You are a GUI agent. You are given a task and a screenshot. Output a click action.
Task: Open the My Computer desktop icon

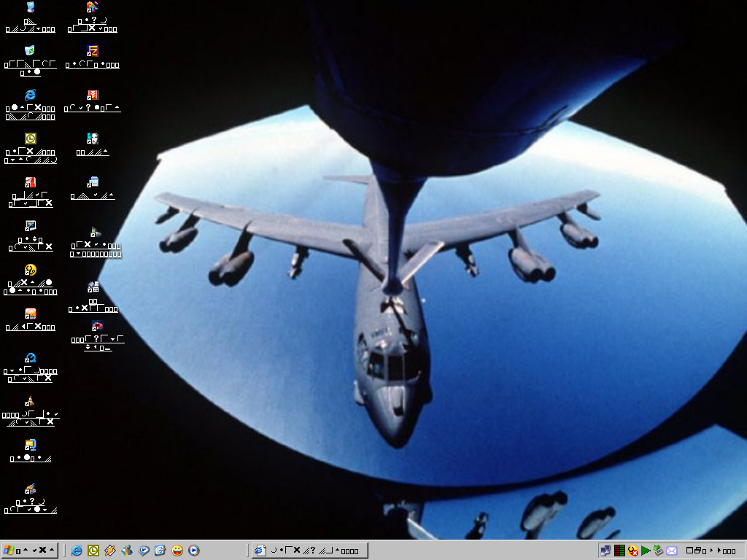[x=30, y=8]
